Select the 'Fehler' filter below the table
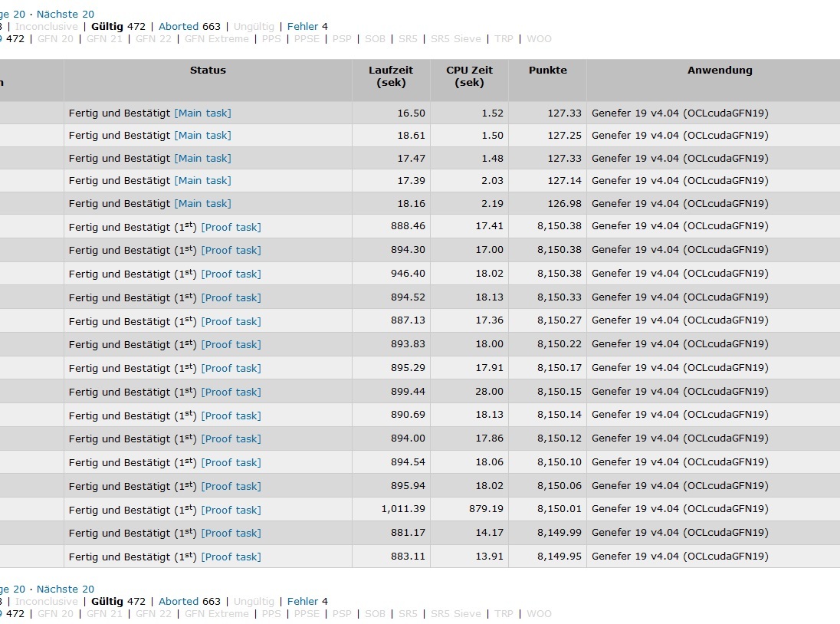 pyautogui.click(x=303, y=601)
